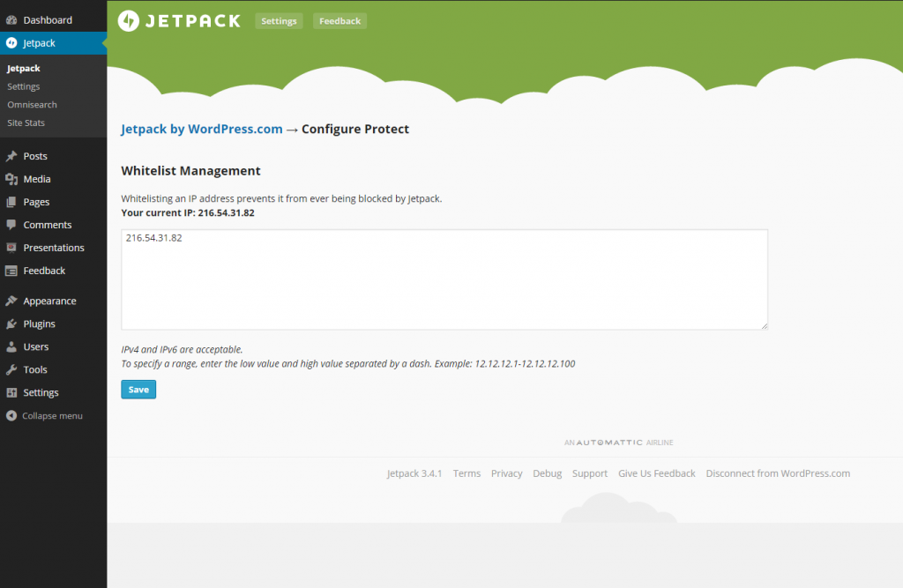The width and height of the screenshot is (903, 588).
Task: Click the Feedback form icon in sidebar
Action: (x=11, y=271)
